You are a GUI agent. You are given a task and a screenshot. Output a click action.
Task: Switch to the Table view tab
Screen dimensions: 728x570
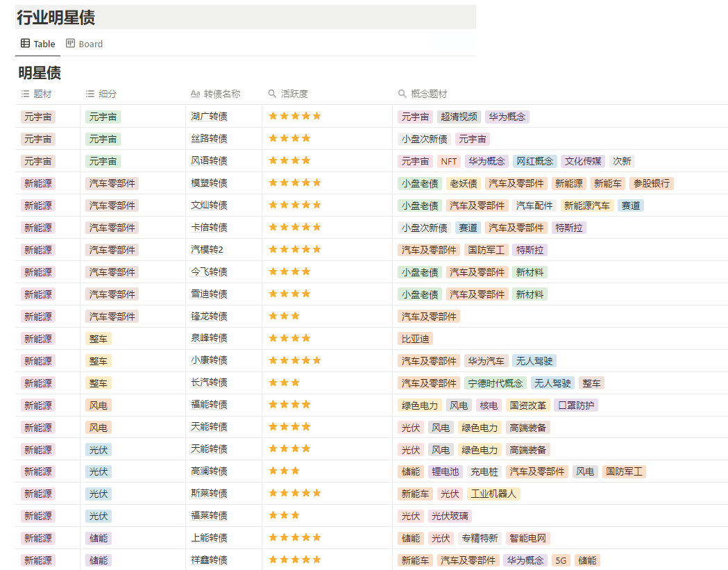click(38, 44)
